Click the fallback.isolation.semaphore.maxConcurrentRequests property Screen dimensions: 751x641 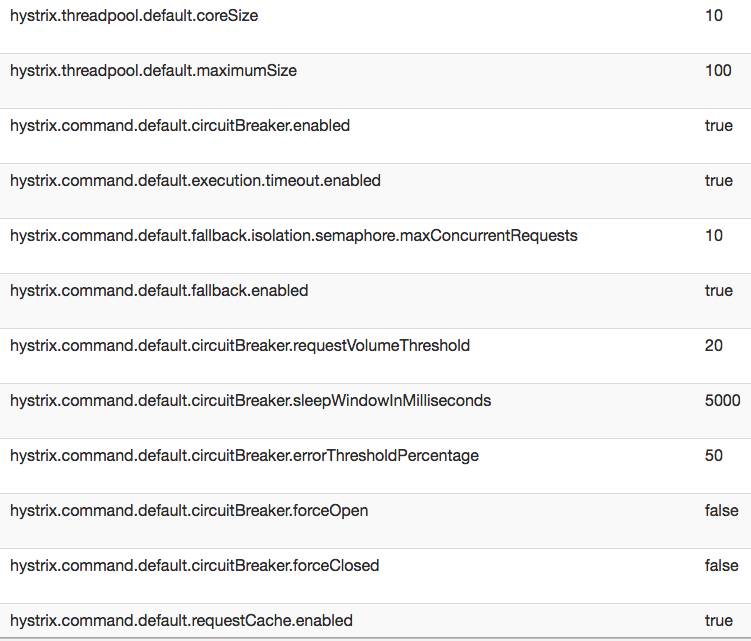click(293, 236)
